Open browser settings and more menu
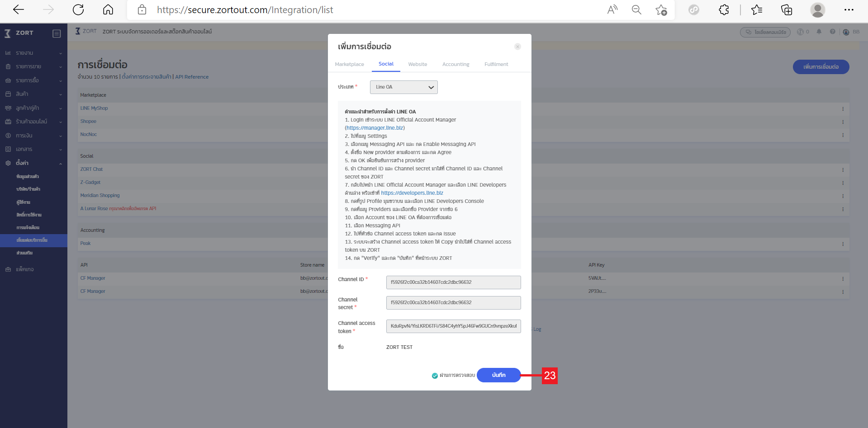868x428 pixels. pos(849,9)
